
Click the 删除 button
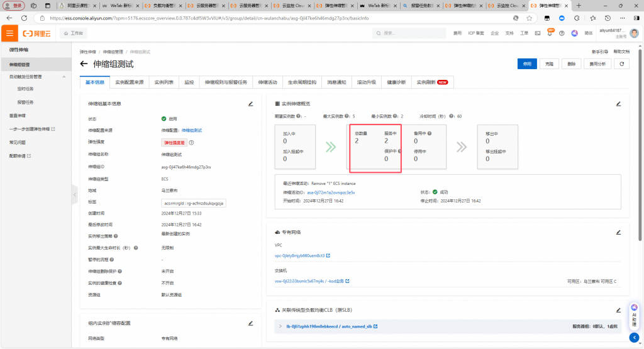[x=570, y=64]
